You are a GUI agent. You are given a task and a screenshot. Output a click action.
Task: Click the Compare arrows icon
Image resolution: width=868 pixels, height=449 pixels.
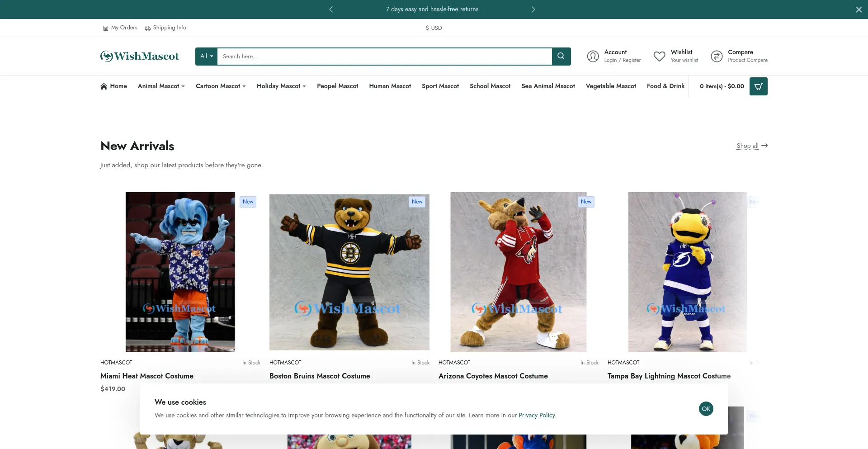pos(717,57)
